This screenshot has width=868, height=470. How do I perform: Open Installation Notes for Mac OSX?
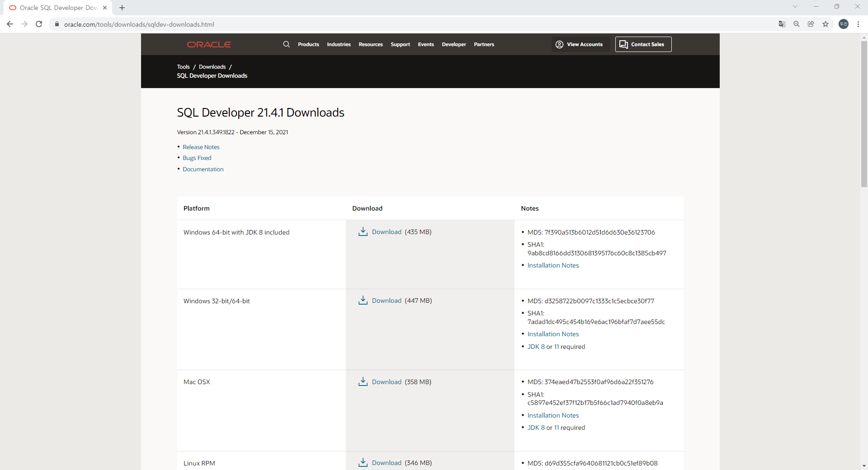click(x=553, y=415)
